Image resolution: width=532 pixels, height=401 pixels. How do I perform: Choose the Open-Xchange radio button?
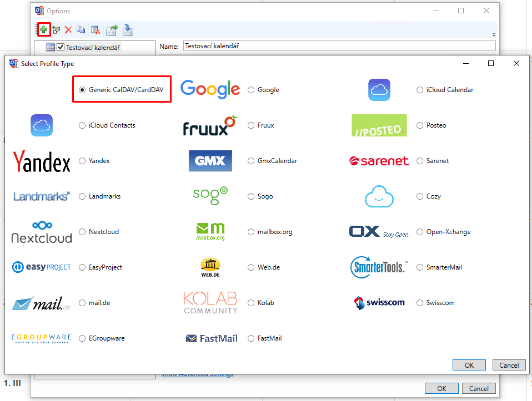(420, 232)
